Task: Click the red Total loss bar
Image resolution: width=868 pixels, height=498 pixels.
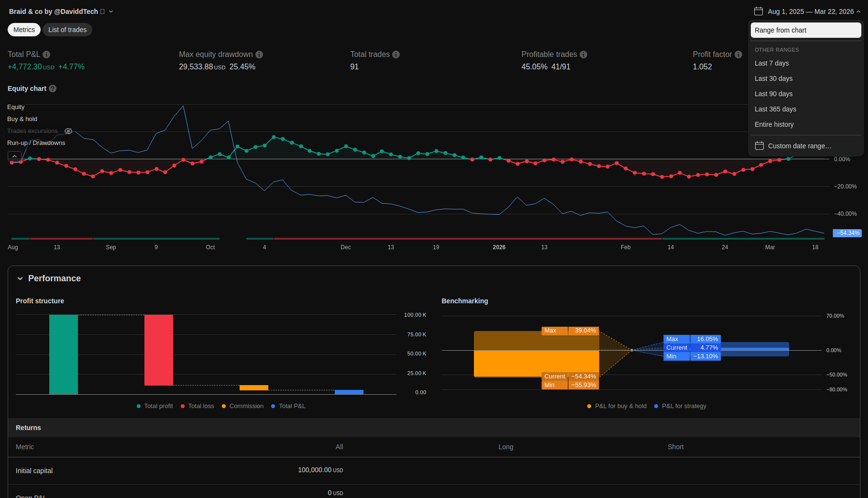Action: (x=159, y=350)
